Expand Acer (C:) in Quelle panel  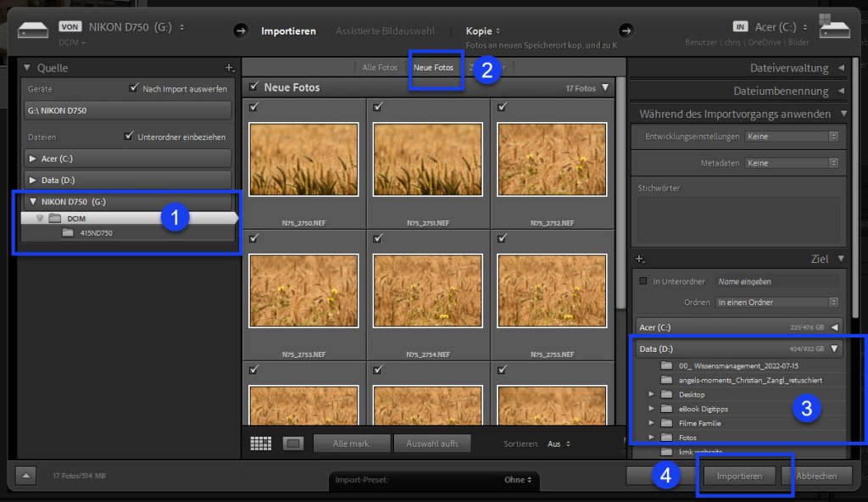point(32,159)
